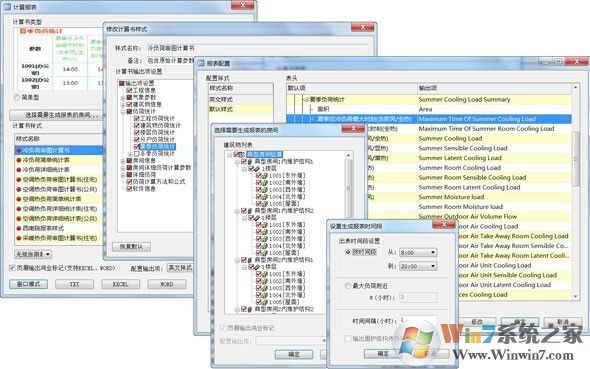The image size is (590, 369).
Task: Click the 选择需要生成报表的房间... button
Action: pyautogui.click(x=55, y=115)
